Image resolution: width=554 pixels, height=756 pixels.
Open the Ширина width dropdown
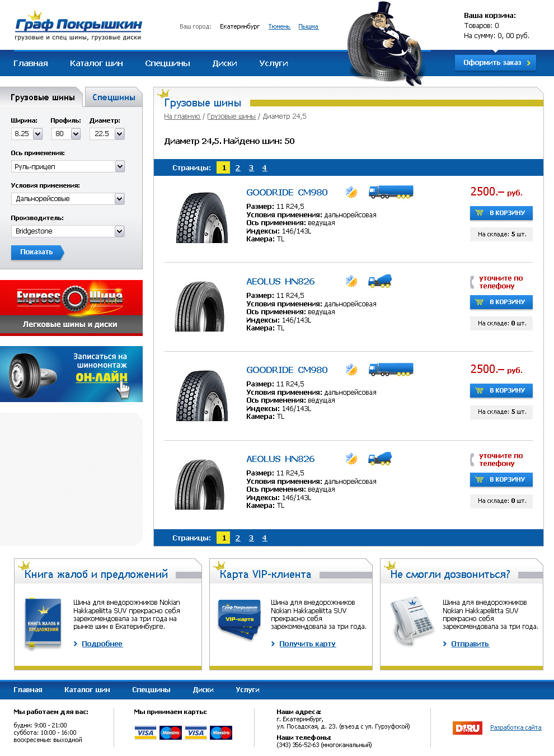tap(37, 134)
